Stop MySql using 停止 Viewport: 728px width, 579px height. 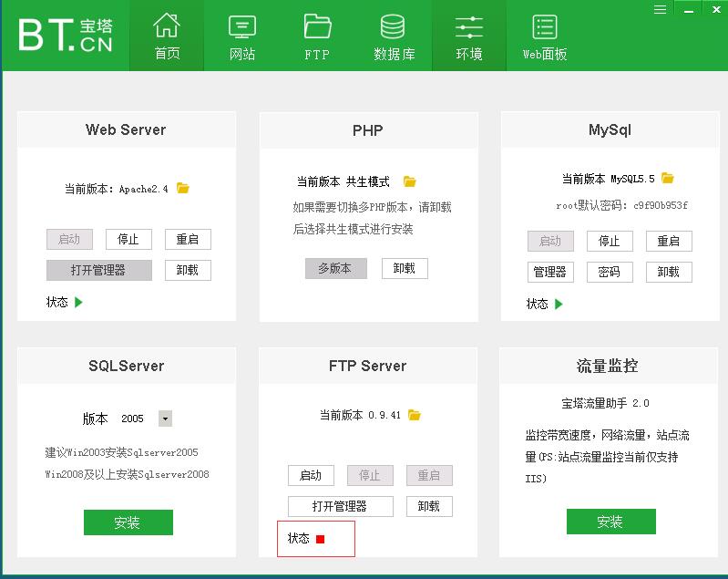(610, 241)
